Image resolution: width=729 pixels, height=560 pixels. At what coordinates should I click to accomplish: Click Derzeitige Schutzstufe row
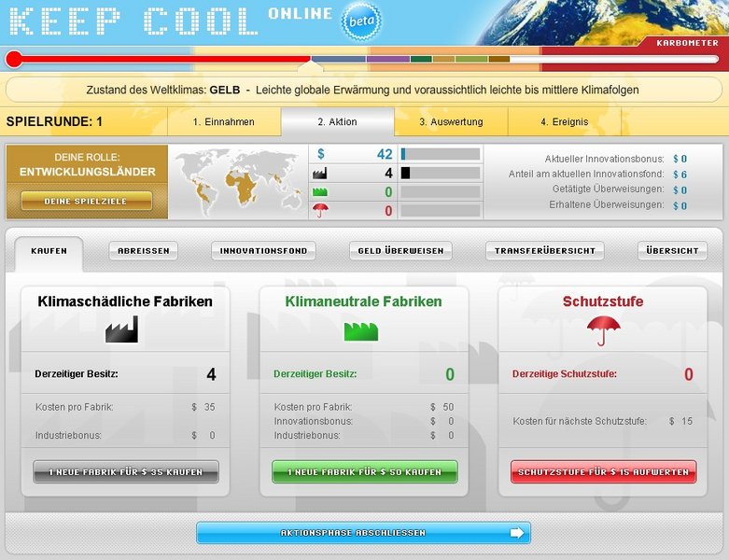coord(603,373)
